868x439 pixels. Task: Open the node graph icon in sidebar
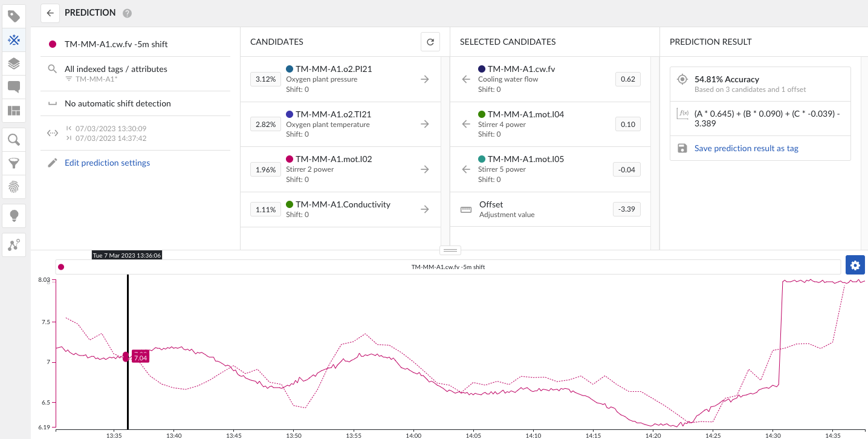click(x=14, y=245)
